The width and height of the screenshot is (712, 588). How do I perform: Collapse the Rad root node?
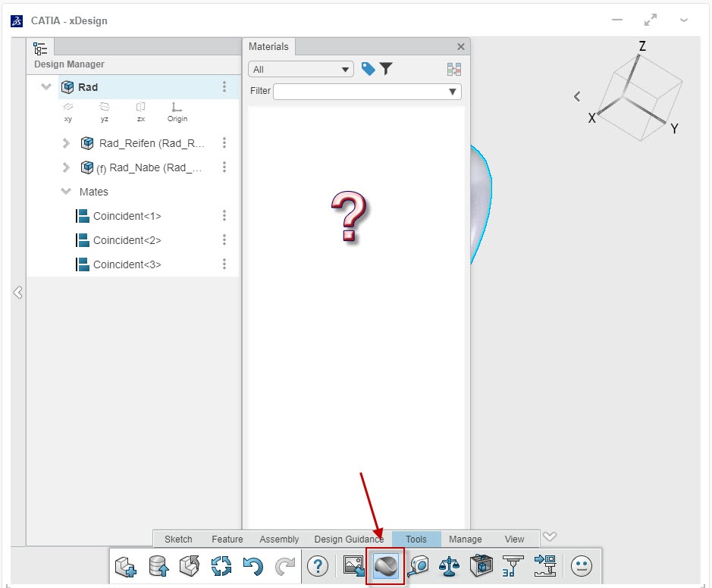coord(45,86)
